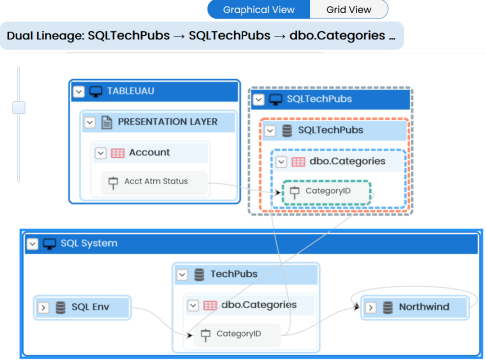This screenshot has height=360, width=486.
Task: Click the Account table grid icon
Action: 118,153
